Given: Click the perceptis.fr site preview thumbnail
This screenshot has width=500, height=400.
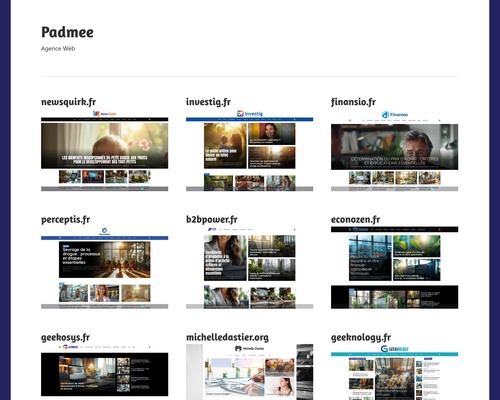Looking at the screenshot, I should pyautogui.click(x=105, y=268).
